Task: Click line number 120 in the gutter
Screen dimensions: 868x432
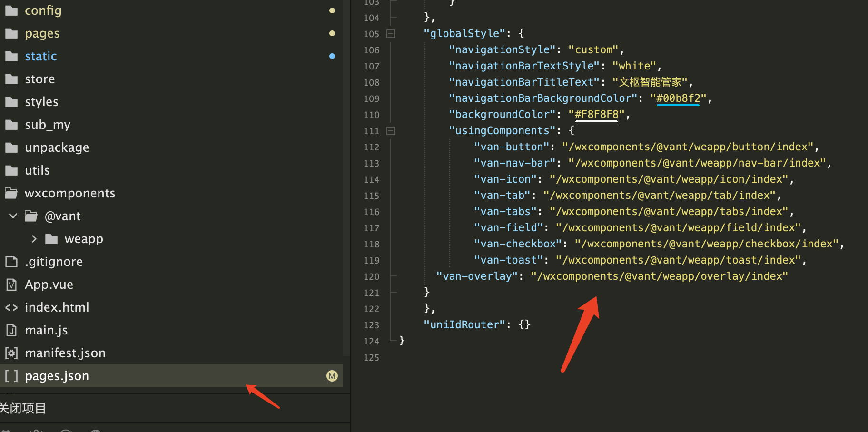Action: 371,276
